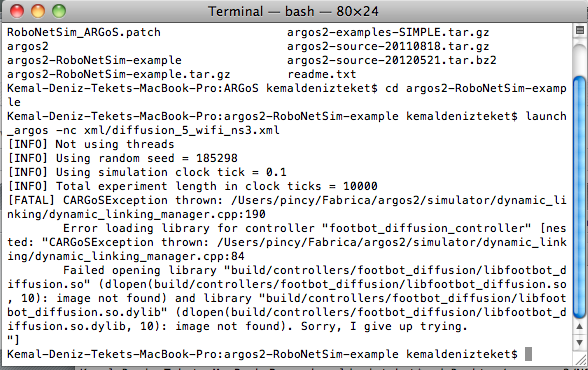Screen dimensions: 588x370
Task: Click the xml/diffusion_5_wifi_ns3.xml argument text
Action: (182, 130)
